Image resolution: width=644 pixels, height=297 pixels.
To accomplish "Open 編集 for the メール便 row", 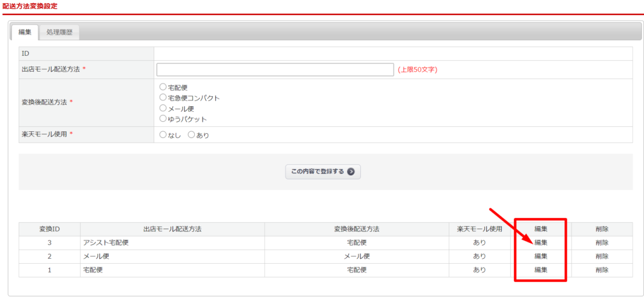I will click(540, 256).
